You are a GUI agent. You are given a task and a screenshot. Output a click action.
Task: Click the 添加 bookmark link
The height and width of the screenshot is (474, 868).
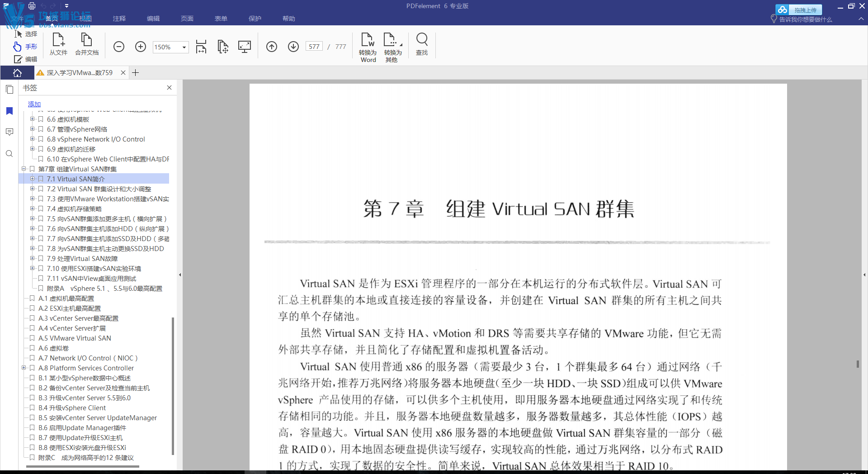(x=34, y=104)
